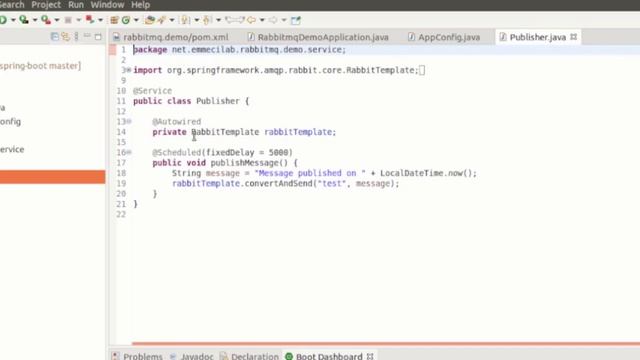640x360 pixels.
Task: Click fixedDelay value 5000
Action: [278, 153]
